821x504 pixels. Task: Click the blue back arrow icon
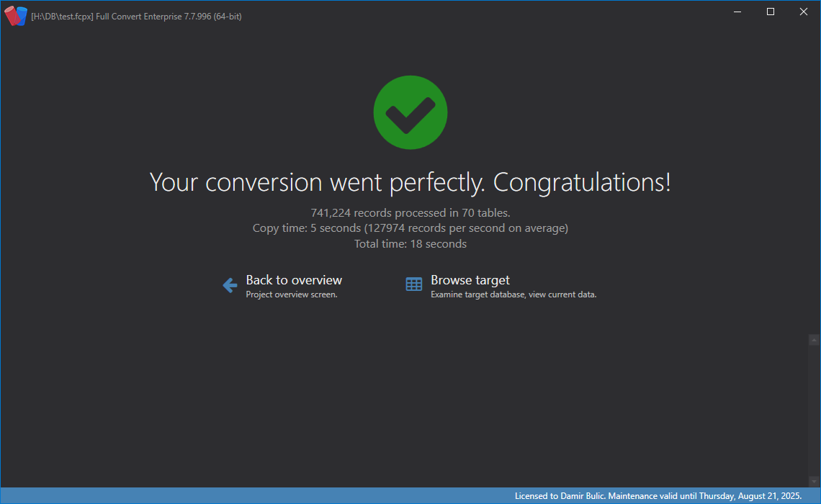(x=230, y=286)
